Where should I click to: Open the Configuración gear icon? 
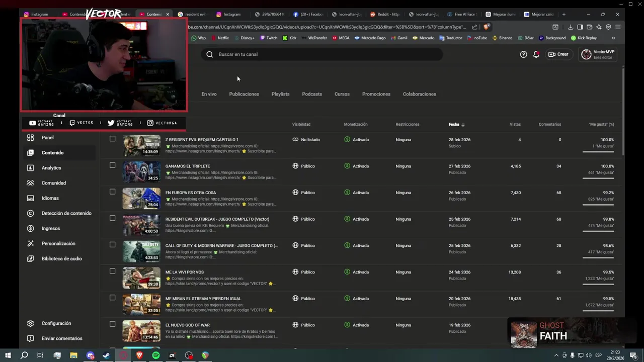pos(31,323)
